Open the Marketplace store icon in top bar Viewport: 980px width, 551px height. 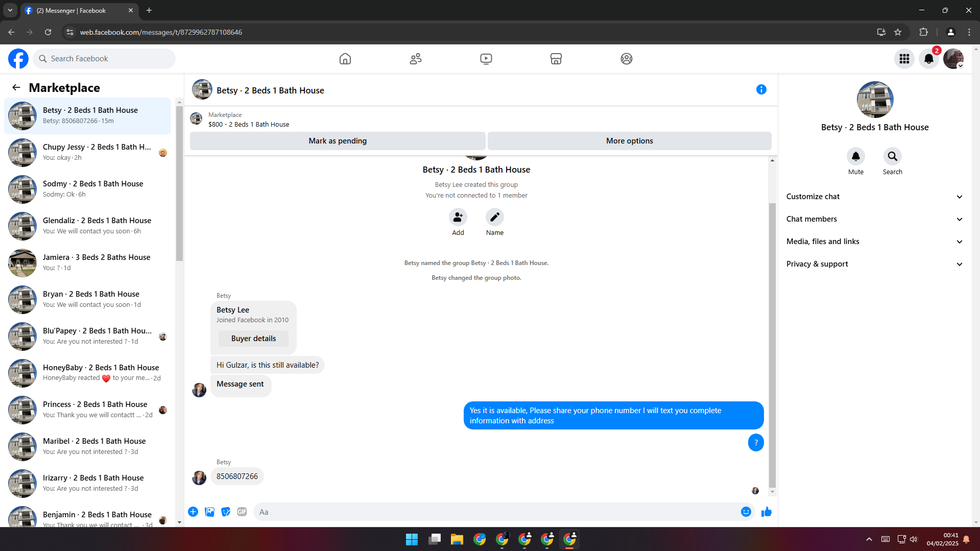click(x=556, y=59)
